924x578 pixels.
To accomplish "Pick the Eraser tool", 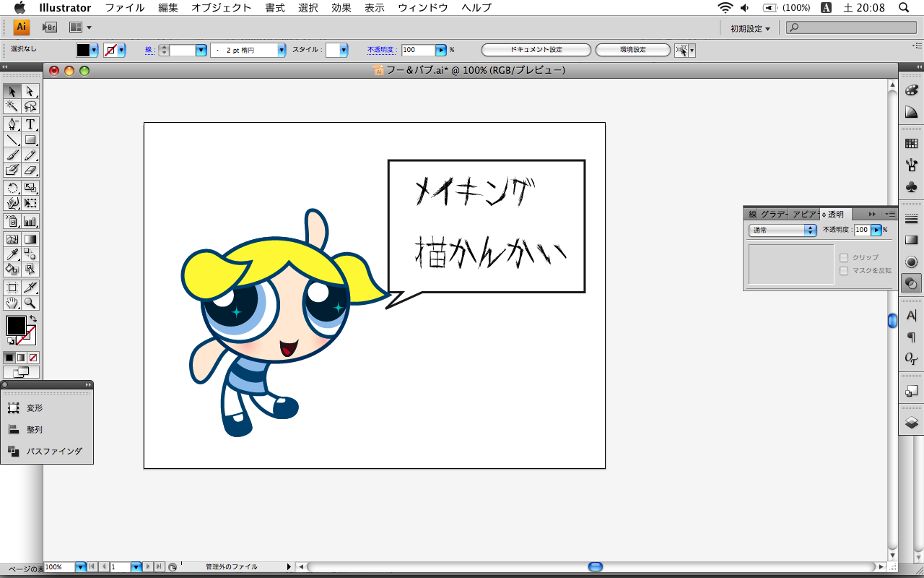I will click(30, 170).
